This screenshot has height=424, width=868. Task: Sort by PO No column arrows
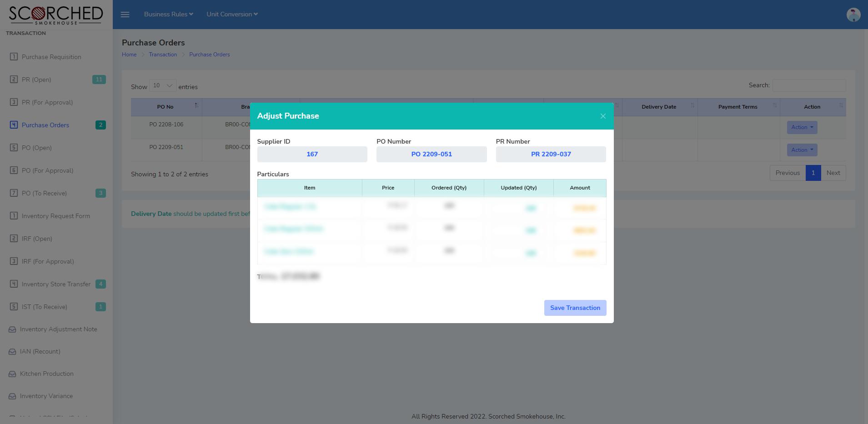click(196, 105)
